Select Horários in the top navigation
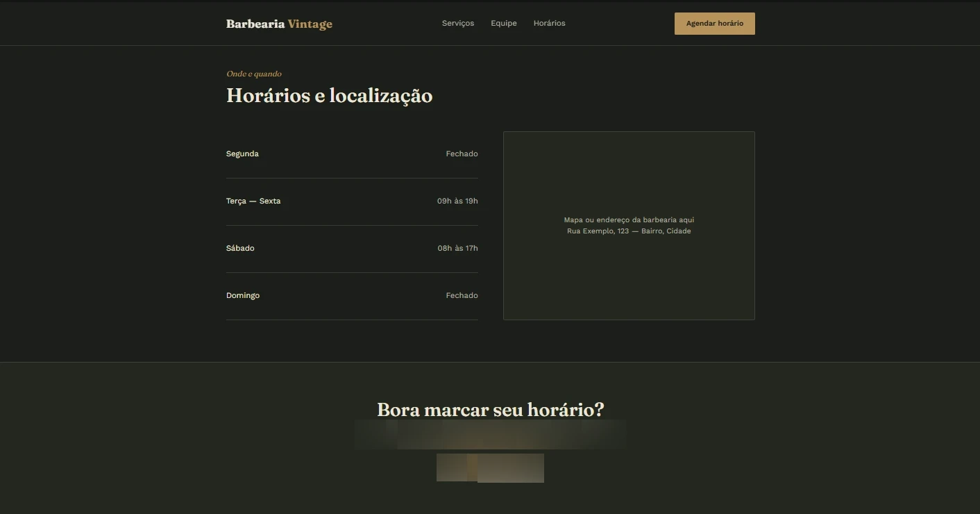 (549, 23)
